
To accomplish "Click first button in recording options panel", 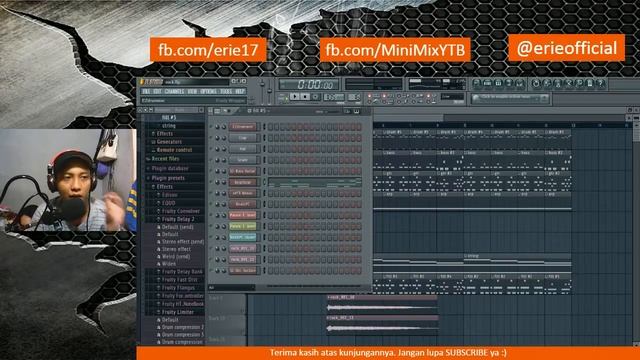I will pyautogui.click(x=370, y=96).
